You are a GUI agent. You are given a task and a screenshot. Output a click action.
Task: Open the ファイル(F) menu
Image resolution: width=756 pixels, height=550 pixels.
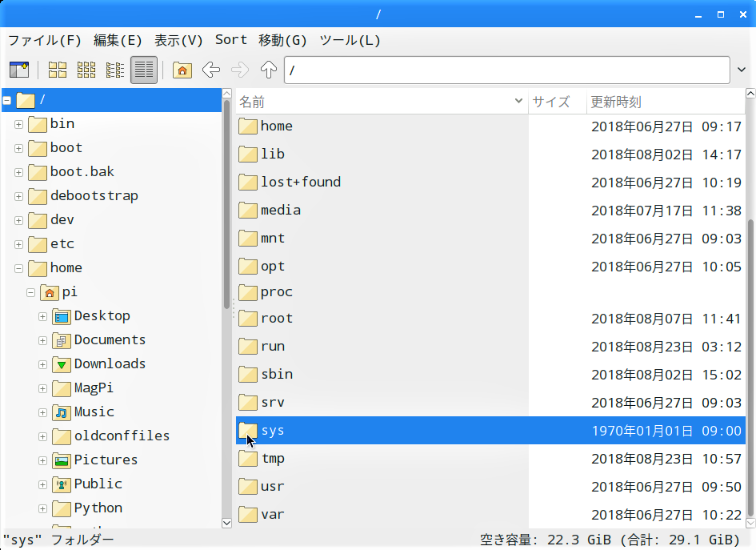coord(44,40)
